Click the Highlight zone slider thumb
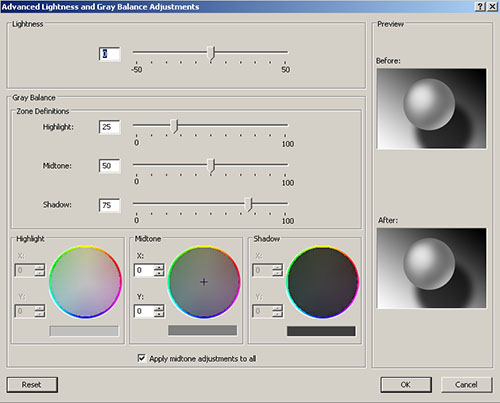This screenshot has width=500, height=403. (174, 126)
